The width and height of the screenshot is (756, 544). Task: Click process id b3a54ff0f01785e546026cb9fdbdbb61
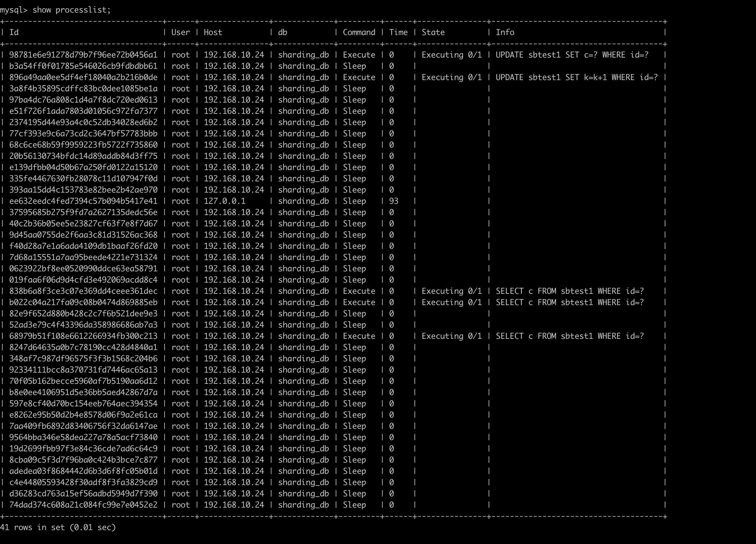tap(83, 66)
